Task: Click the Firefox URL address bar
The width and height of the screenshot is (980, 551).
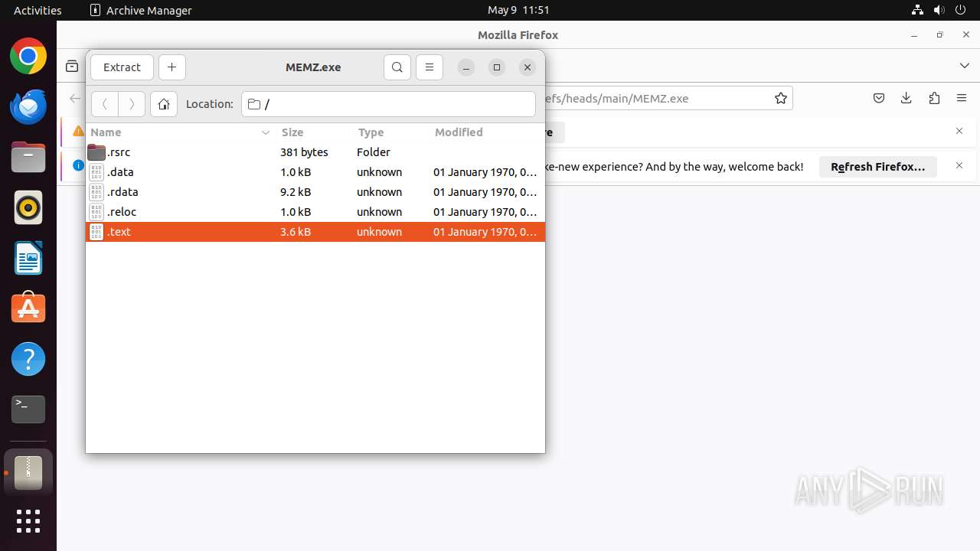Action: (x=655, y=98)
